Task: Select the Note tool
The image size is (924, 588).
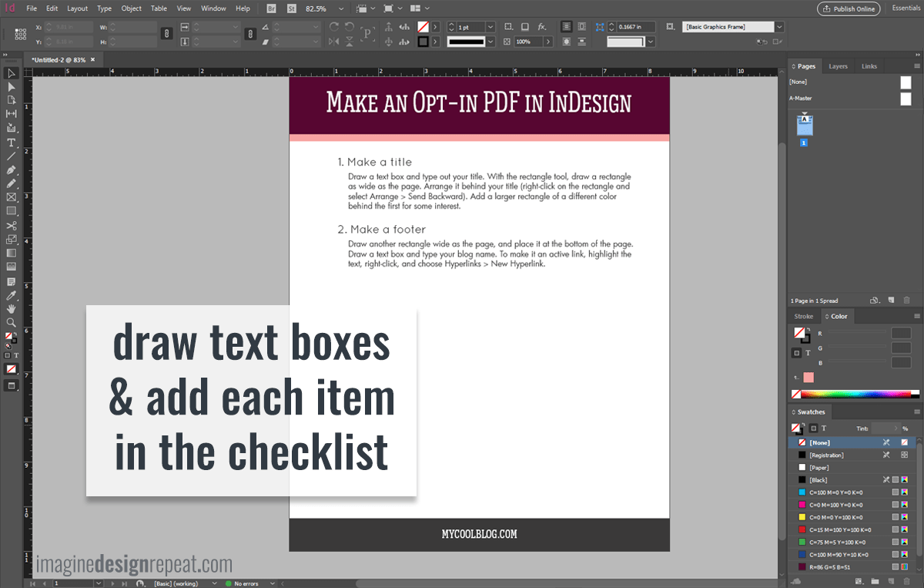Action: point(12,281)
